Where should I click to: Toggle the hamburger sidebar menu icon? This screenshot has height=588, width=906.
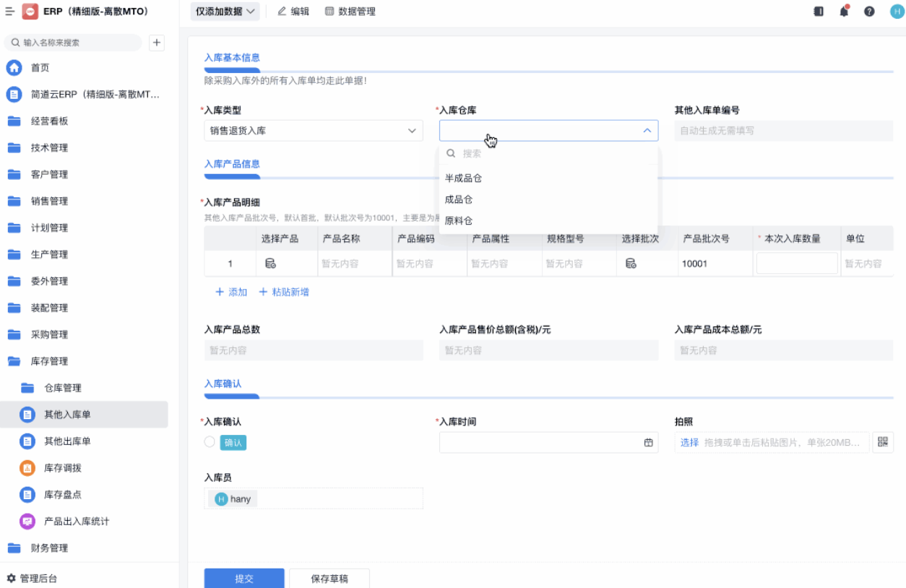coord(10,12)
